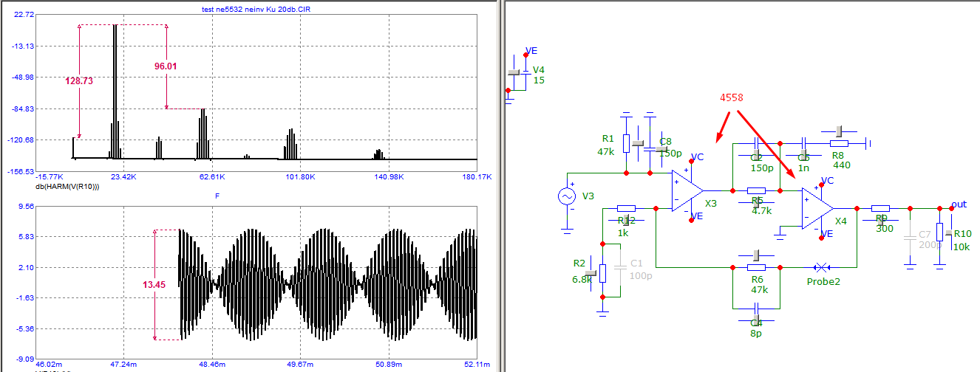
Task: Click the '9.56' y-axis value on waveform plot
Action: tap(25, 207)
